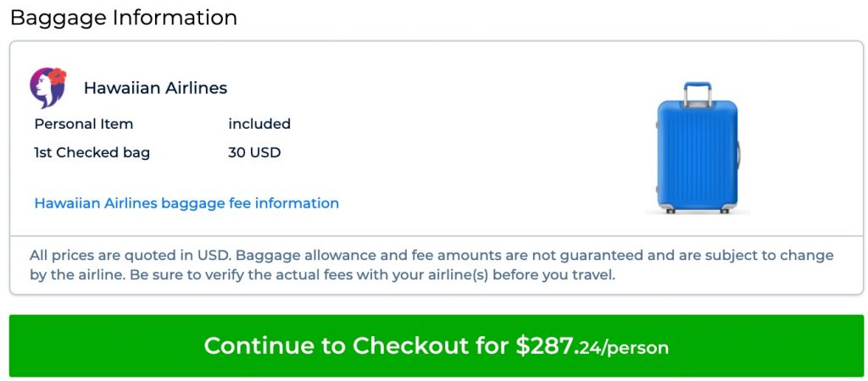Viewport: 868px width, 381px height.
Task: Click the Baggage Information heading
Action: 124,18
